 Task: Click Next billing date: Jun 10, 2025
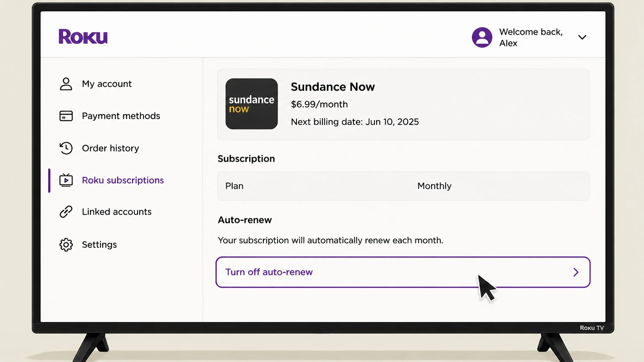pos(355,122)
